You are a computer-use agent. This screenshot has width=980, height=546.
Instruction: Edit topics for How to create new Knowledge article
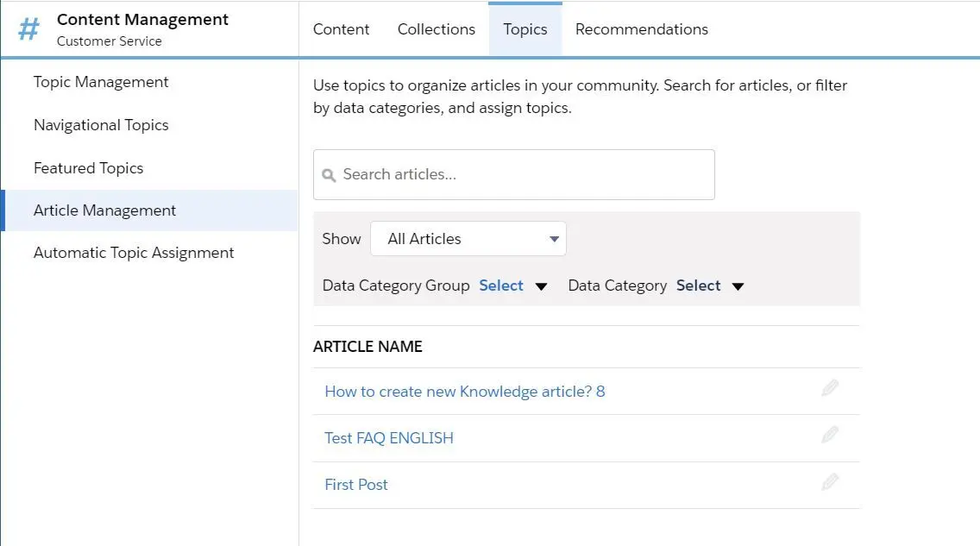(x=830, y=388)
